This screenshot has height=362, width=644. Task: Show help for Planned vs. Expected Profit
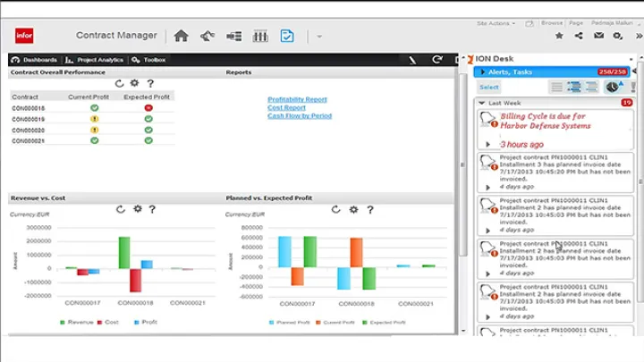[368, 209]
